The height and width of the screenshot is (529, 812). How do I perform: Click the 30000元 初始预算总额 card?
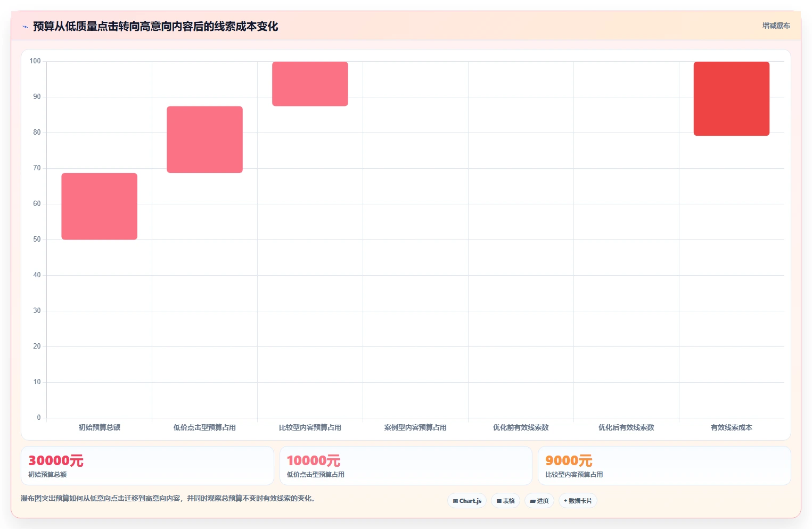coord(147,466)
